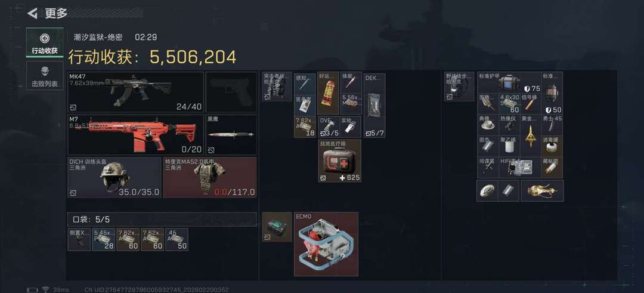Go back using the arrow beside 更多

pos(32,13)
